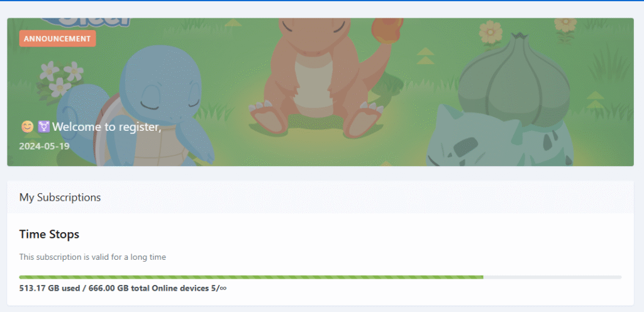Click the gray unused portion of usage bar
644x312 pixels.
tap(552, 277)
